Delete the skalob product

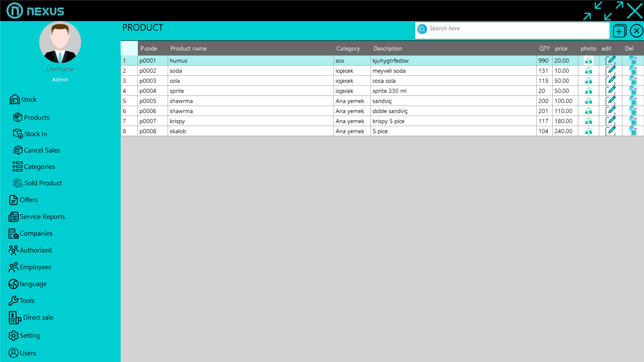(x=633, y=131)
